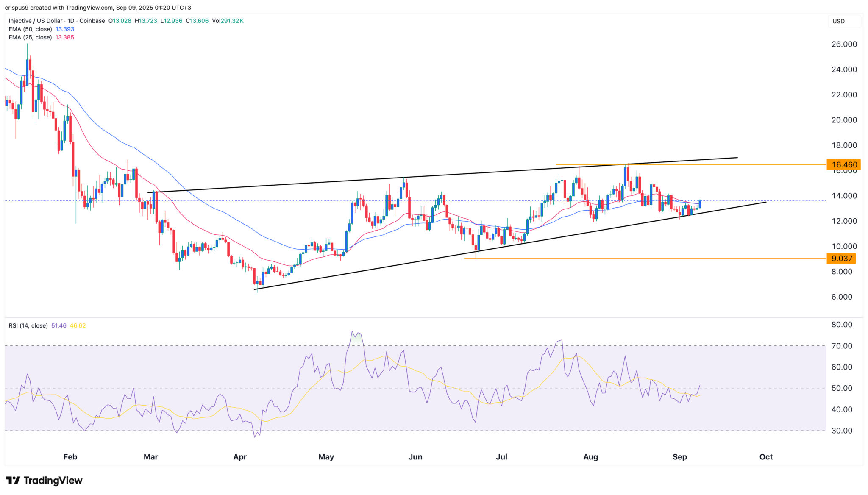This screenshot has width=868, height=495.
Task: Select the EMA (25, close) legend
Action: click(x=31, y=37)
